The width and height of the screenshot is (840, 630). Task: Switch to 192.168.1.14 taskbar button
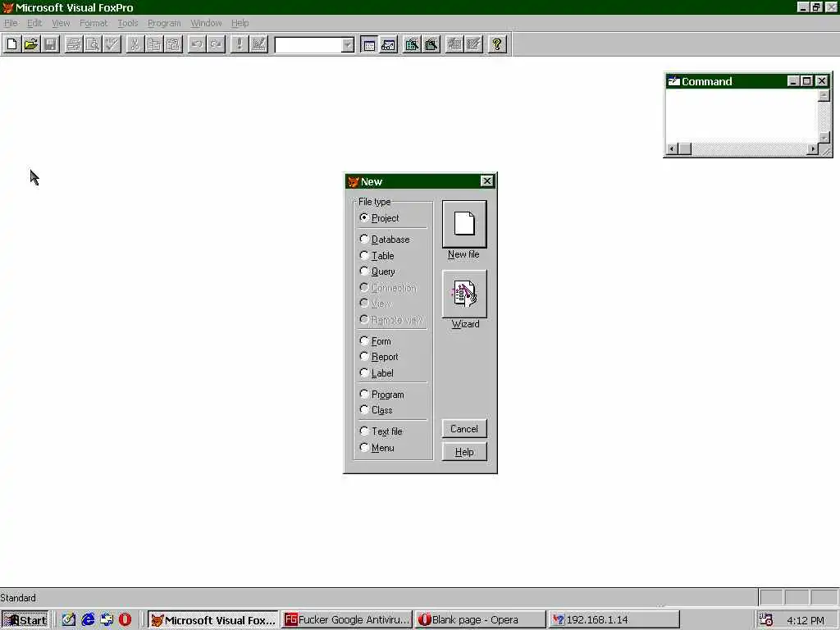[x=614, y=620]
